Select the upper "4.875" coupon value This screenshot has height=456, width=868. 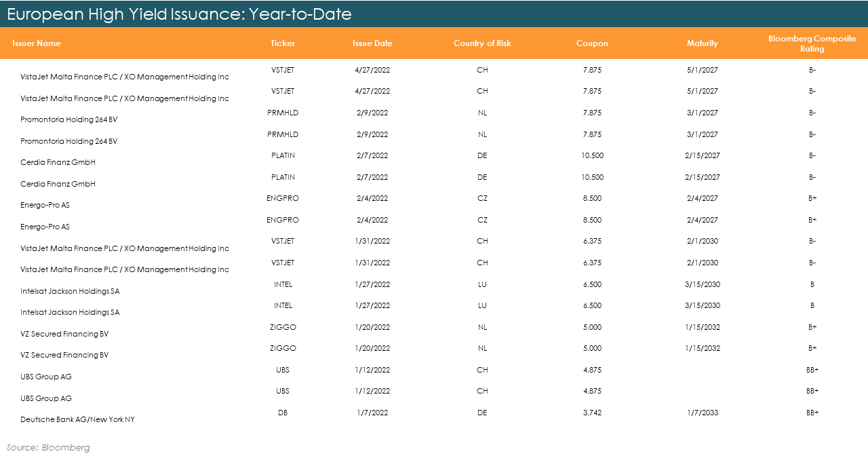(592, 370)
